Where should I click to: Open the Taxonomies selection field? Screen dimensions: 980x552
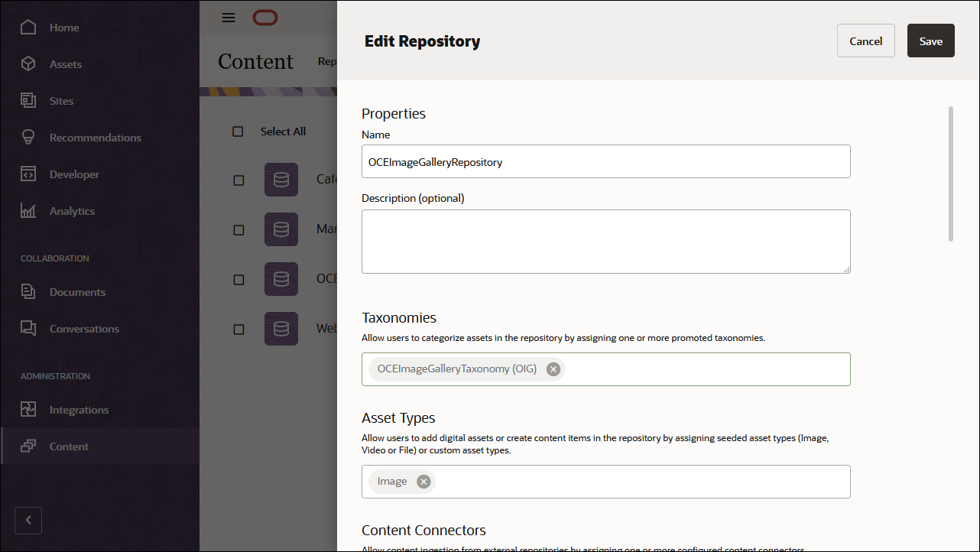pyautogui.click(x=688, y=369)
